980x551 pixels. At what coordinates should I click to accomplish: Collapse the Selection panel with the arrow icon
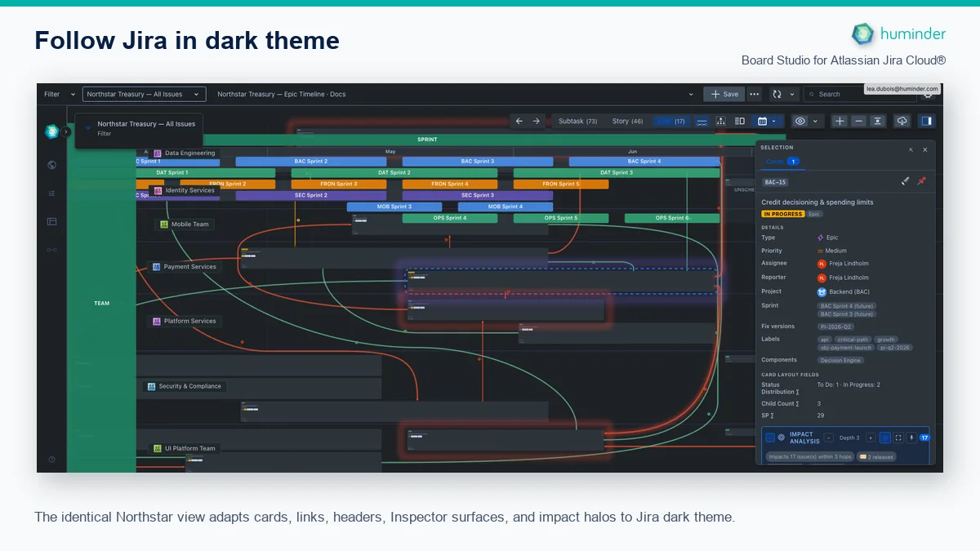[x=911, y=150]
